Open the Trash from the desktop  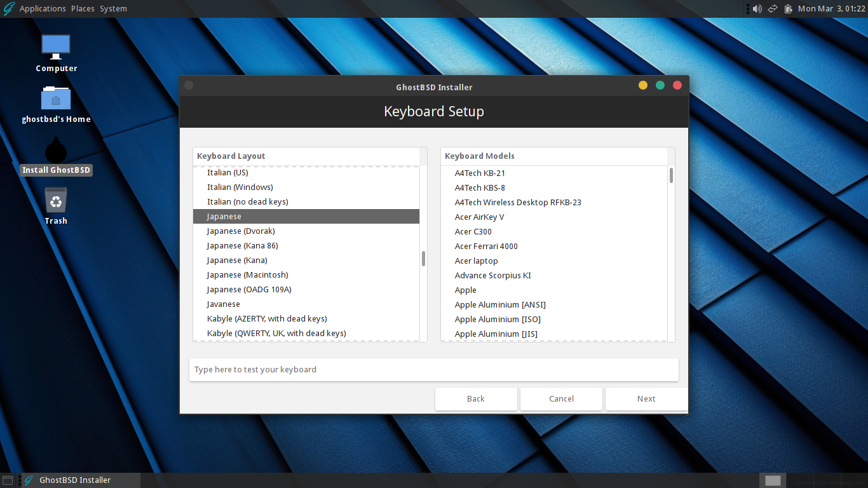pos(56,203)
